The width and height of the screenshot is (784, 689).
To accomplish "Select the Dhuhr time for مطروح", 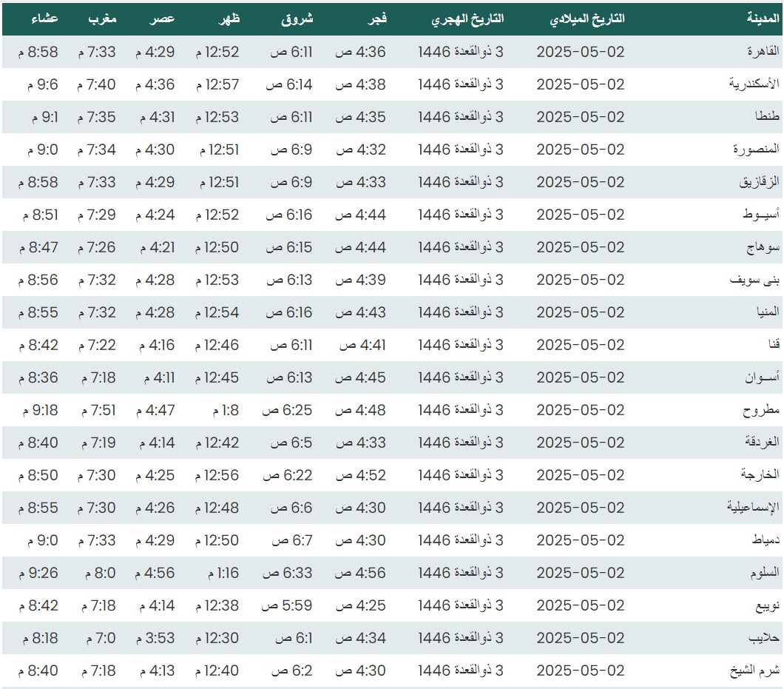I will (x=225, y=410).
